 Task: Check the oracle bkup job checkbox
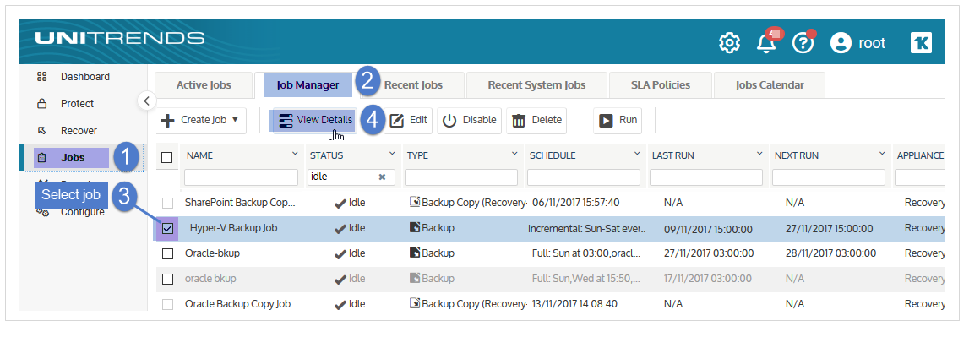tap(167, 279)
